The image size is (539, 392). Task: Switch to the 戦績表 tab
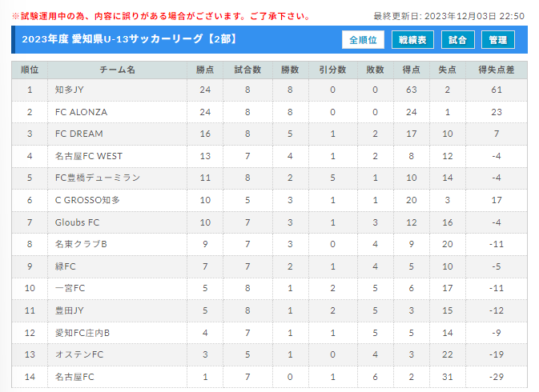(x=412, y=40)
